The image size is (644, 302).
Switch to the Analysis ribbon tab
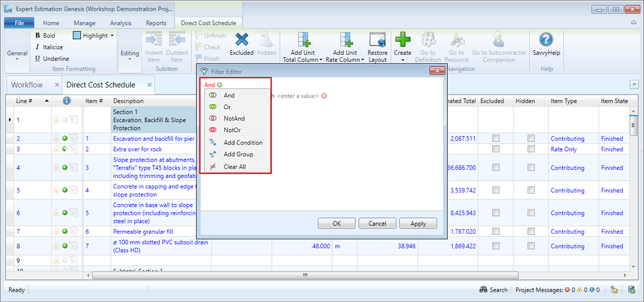click(120, 23)
